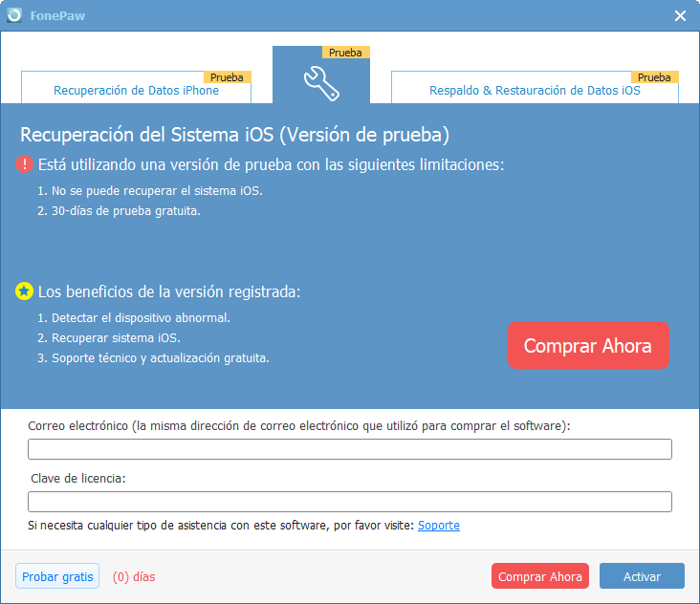700x604 pixels.
Task: Click Prueba badge above wrench tab
Action: pos(345,53)
